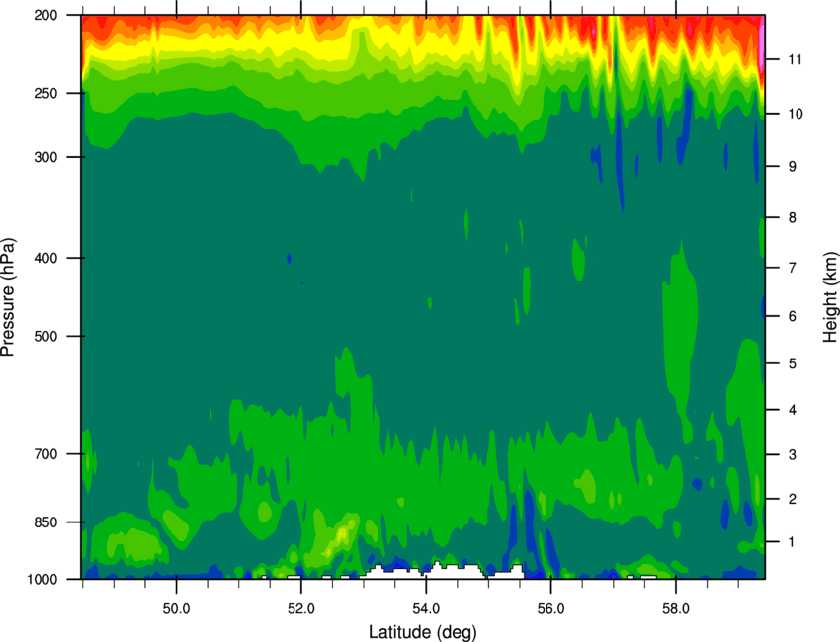Click the 250 pressure tick label
The width and height of the screenshot is (840, 642).
coord(45,93)
